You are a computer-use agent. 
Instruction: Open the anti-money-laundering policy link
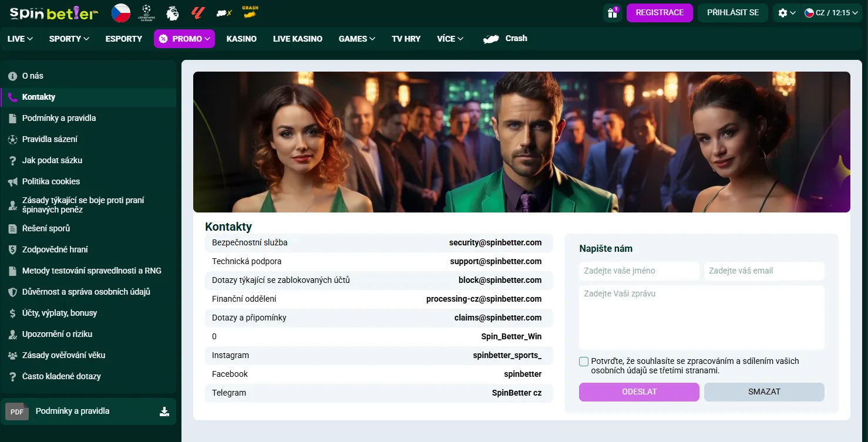89,205
